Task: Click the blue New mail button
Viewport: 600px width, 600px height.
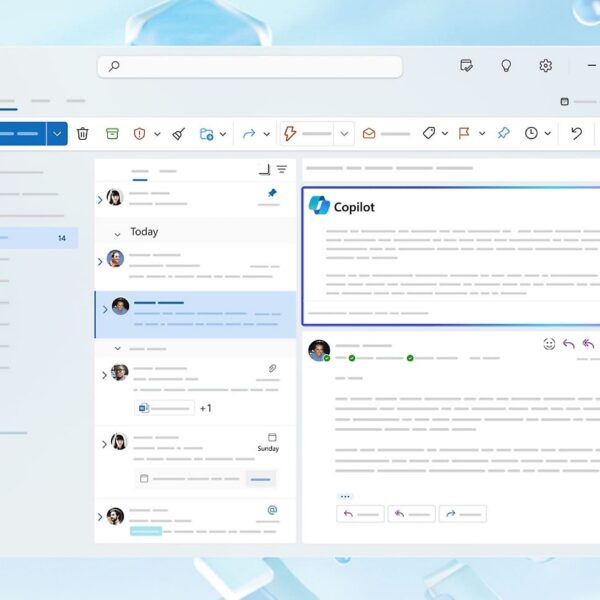Action: [x=22, y=134]
